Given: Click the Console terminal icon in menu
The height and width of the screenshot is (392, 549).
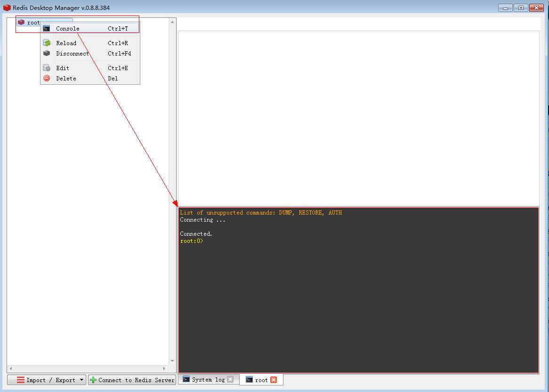Looking at the screenshot, I should point(47,28).
